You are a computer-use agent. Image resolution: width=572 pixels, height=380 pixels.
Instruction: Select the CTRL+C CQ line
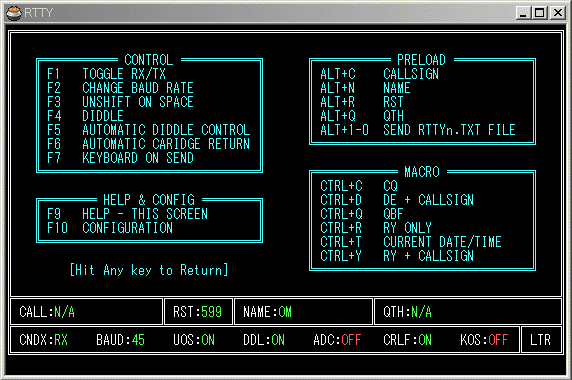pyautogui.click(x=359, y=186)
